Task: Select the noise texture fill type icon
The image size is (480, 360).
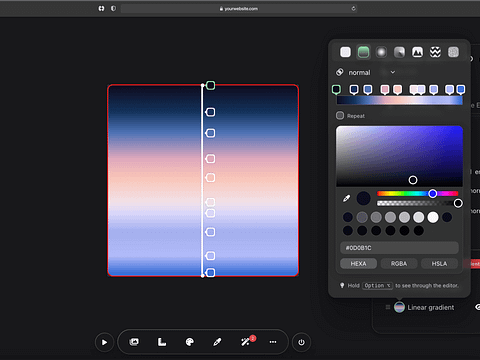Action: [453, 52]
